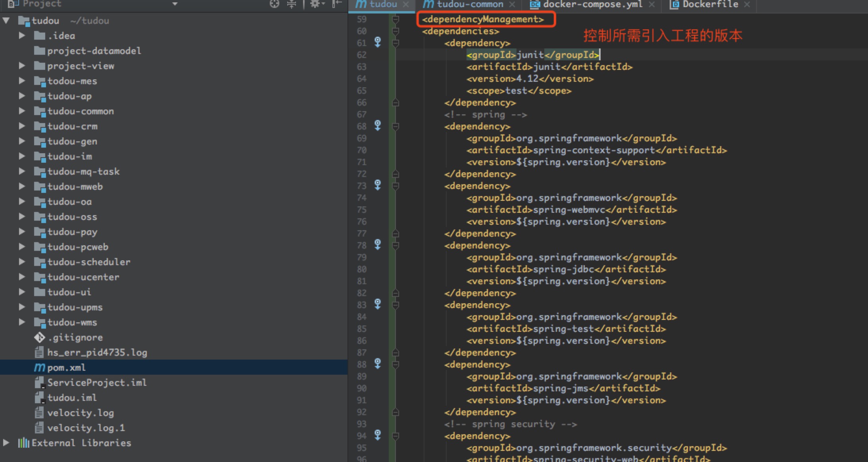Expand the todou-mes module
Screen dimensions: 868x462
22,81
